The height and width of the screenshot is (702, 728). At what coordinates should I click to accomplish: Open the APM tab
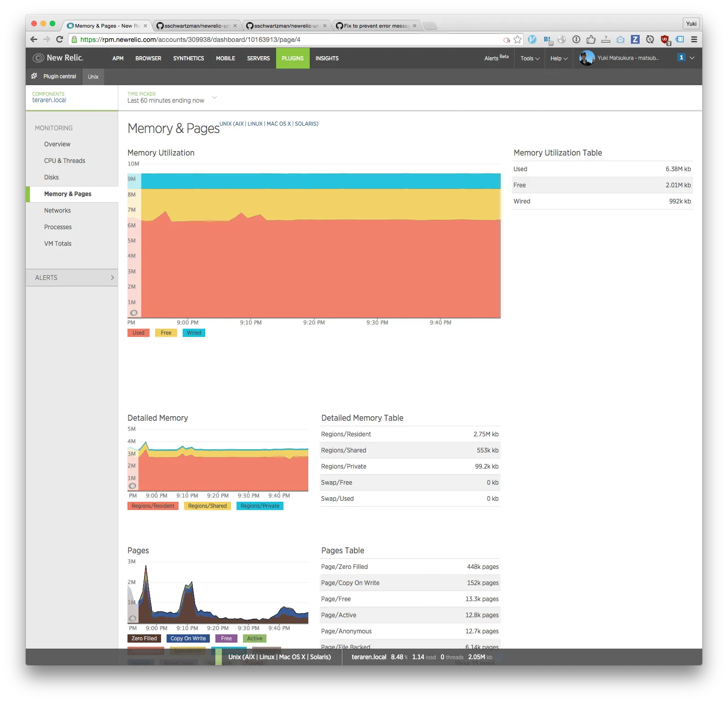click(x=118, y=58)
